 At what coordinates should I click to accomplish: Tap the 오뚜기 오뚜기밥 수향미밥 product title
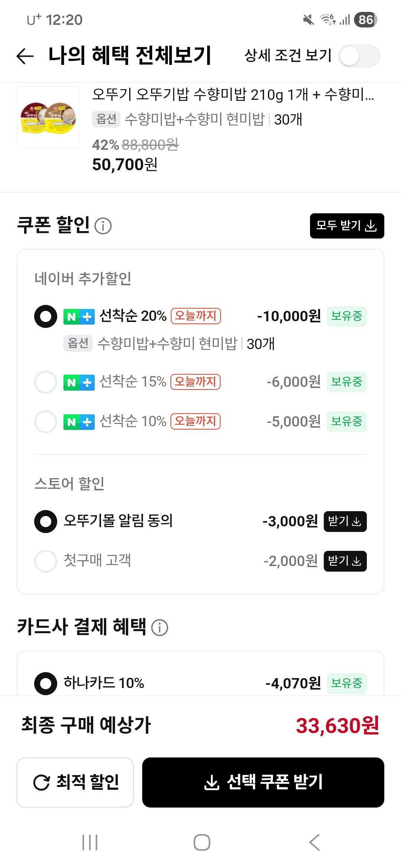pyautogui.click(x=233, y=95)
